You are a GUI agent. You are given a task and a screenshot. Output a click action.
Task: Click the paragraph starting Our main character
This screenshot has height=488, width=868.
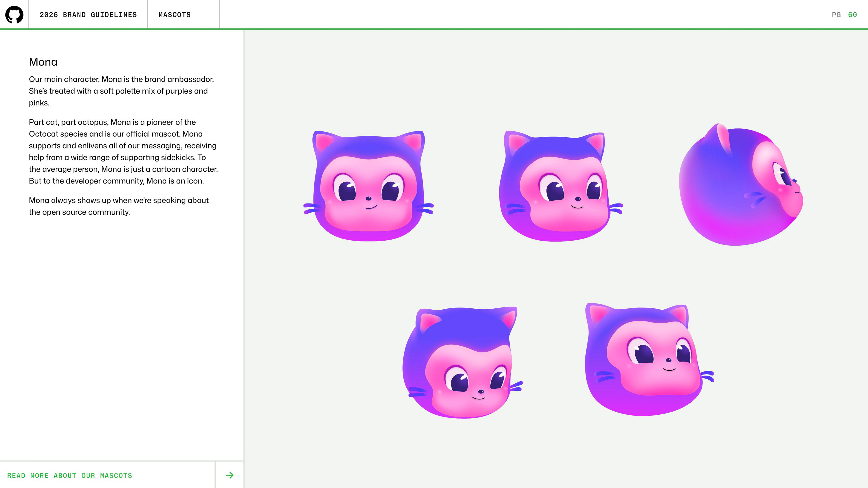pos(121,91)
